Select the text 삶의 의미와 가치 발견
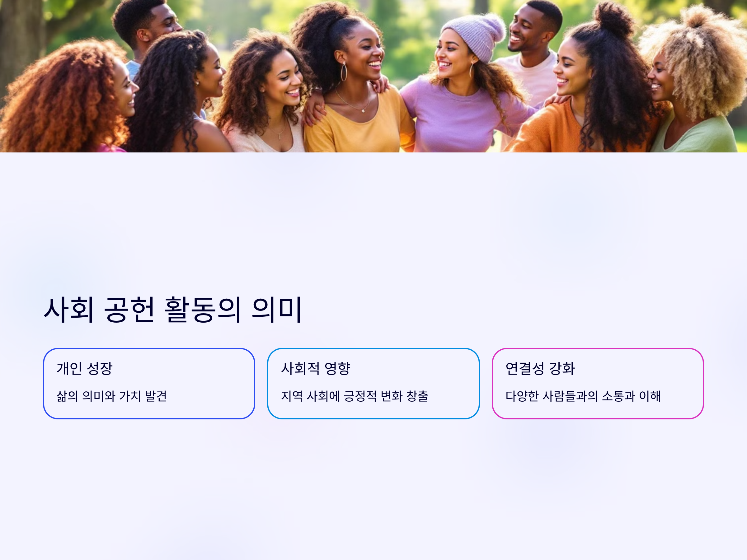 [112, 396]
